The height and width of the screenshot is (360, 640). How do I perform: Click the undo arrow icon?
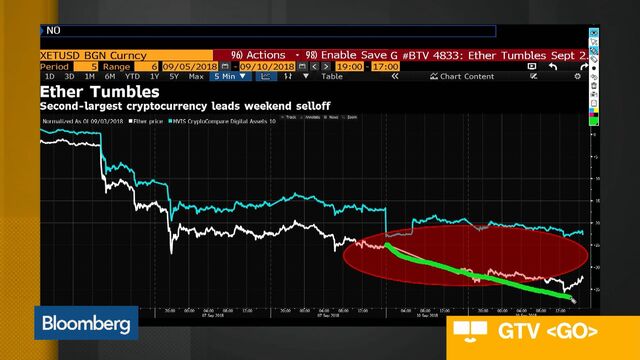553,67
